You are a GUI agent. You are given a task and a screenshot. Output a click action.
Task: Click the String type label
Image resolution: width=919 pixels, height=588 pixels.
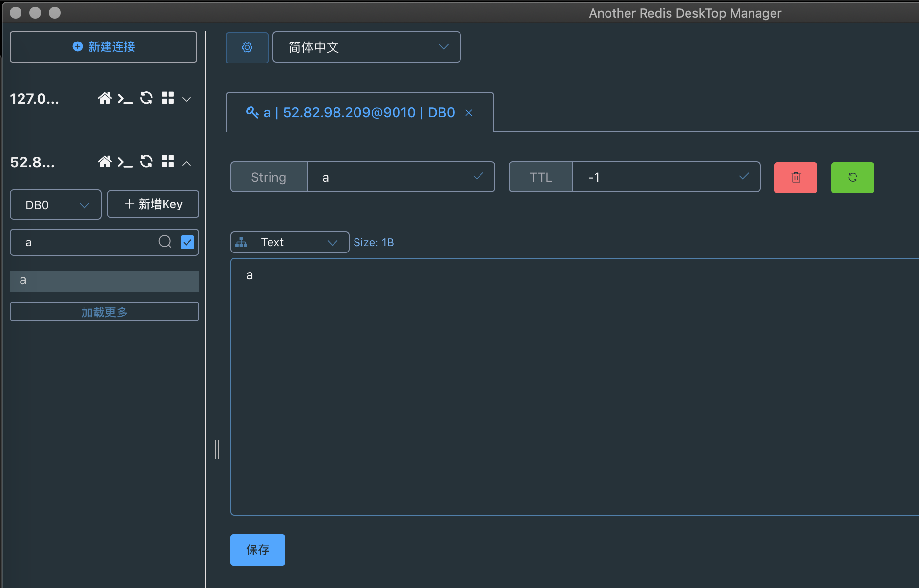(269, 177)
